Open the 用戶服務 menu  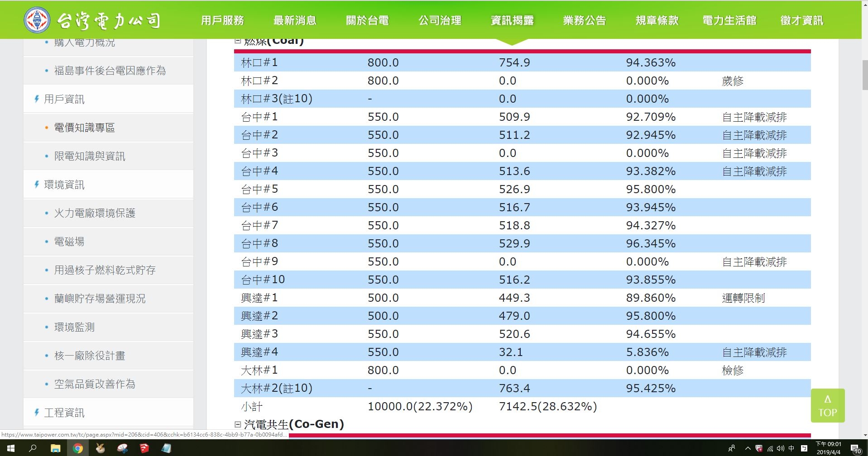tap(222, 20)
